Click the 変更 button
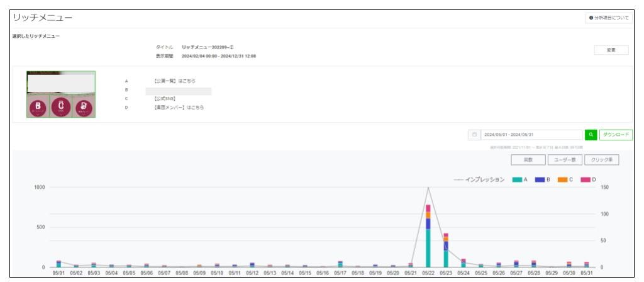This screenshot has height=282, width=644. tap(611, 50)
